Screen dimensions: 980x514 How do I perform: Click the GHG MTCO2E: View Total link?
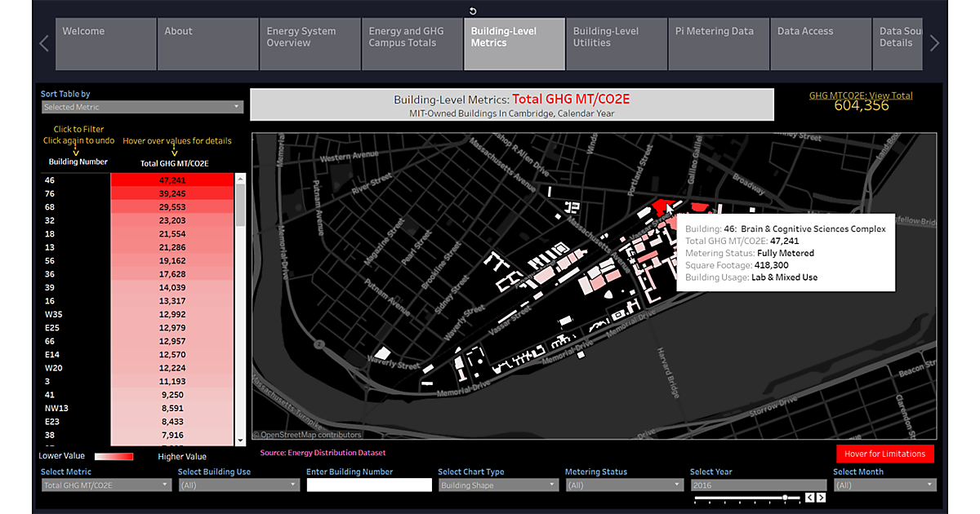coord(861,95)
